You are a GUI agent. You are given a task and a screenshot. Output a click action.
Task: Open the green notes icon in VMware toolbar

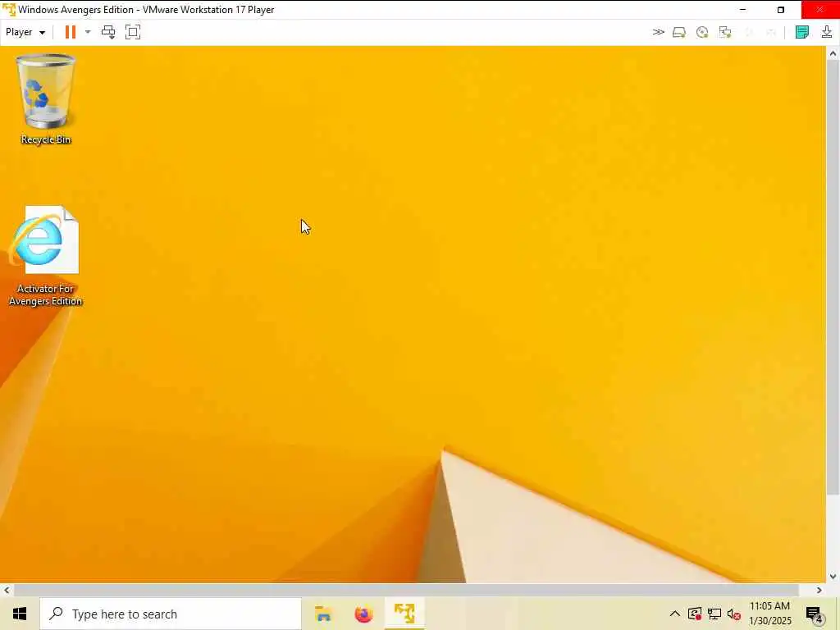tap(802, 32)
